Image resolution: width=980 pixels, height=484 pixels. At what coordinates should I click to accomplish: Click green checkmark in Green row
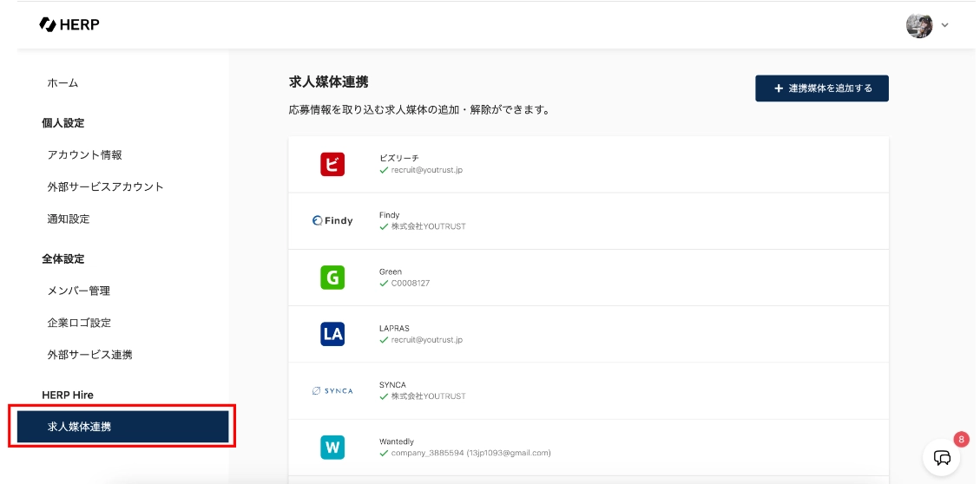coord(384,283)
